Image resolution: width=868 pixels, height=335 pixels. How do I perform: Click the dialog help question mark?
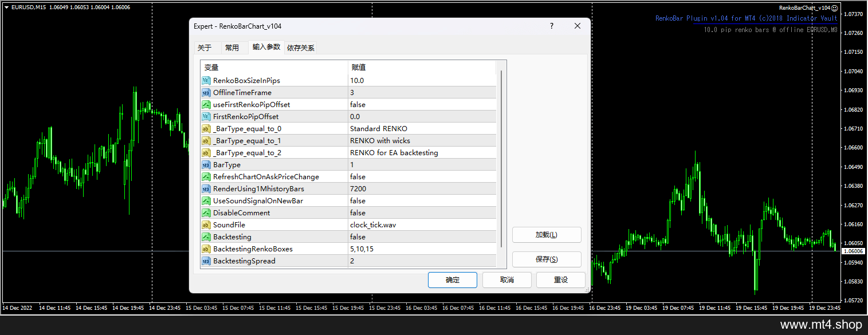[552, 26]
